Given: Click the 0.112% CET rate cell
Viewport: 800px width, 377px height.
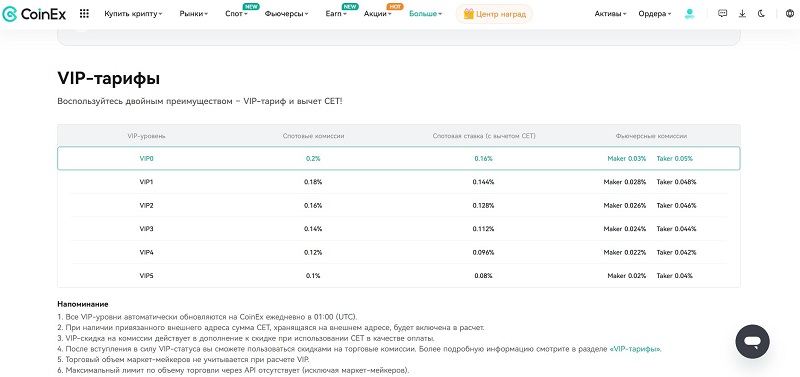Looking at the screenshot, I should pos(484,229).
